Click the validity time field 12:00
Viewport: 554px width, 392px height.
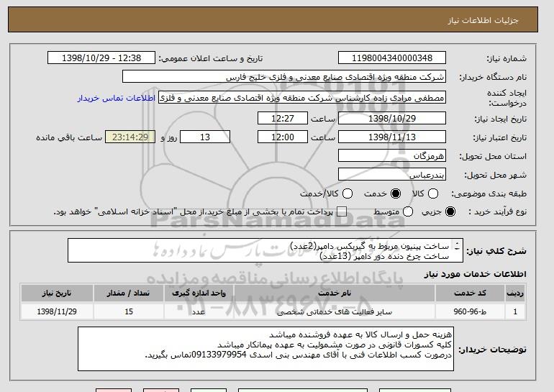click(x=283, y=137)
